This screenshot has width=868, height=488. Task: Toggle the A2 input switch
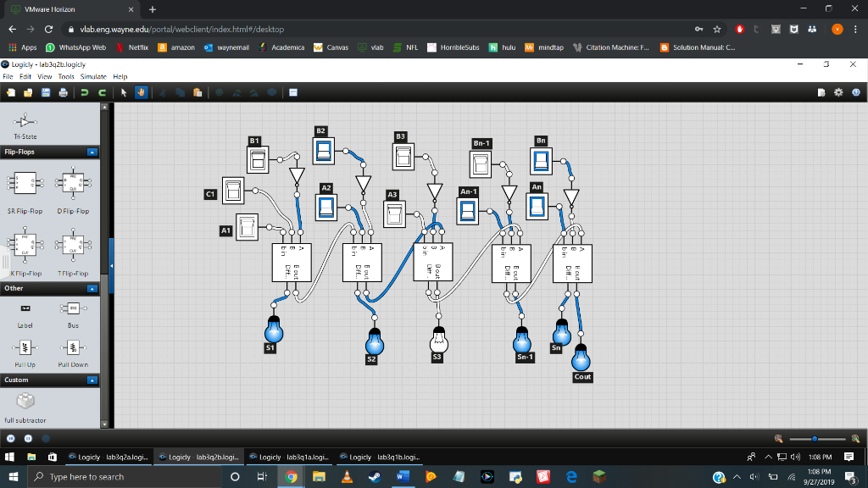click(x=326, y=208)
